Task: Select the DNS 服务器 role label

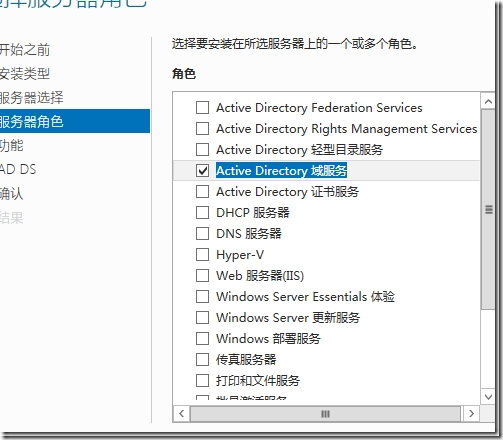Action: pyautogui.click(x=249, y=234)
